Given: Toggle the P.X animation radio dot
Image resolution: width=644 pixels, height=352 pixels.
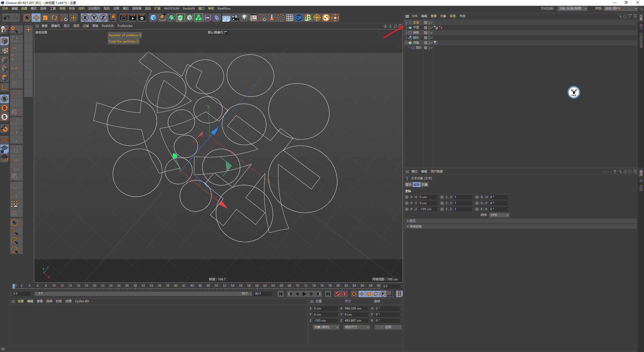Looking at the screenshot, I should click(407, 197).
